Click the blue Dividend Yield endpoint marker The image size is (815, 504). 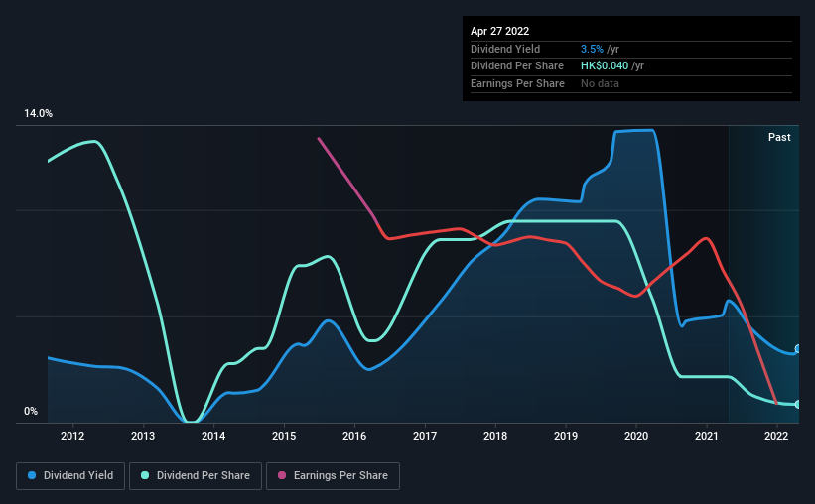(798, 348)
